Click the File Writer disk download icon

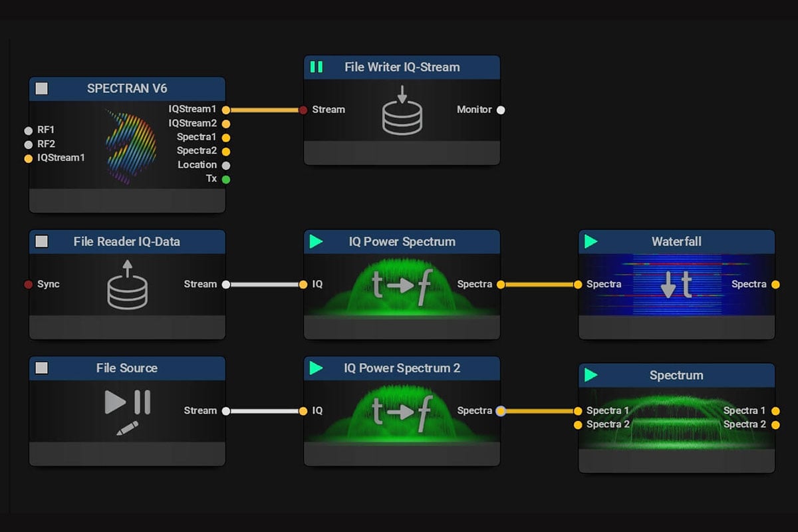[402, 113]
